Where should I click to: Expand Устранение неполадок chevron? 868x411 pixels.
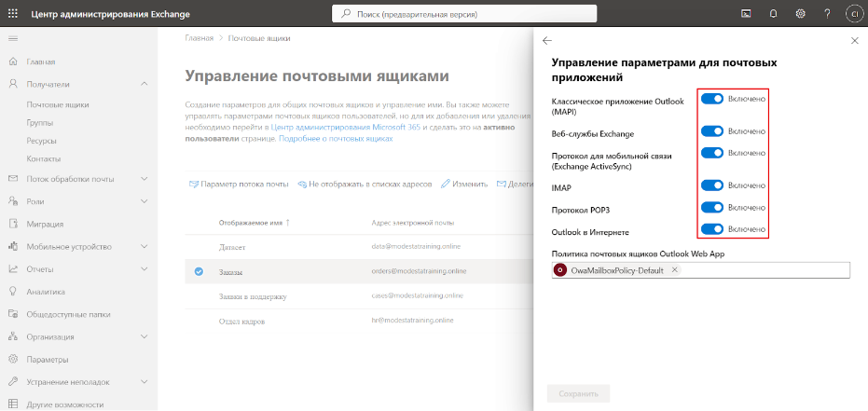(145, 382)
